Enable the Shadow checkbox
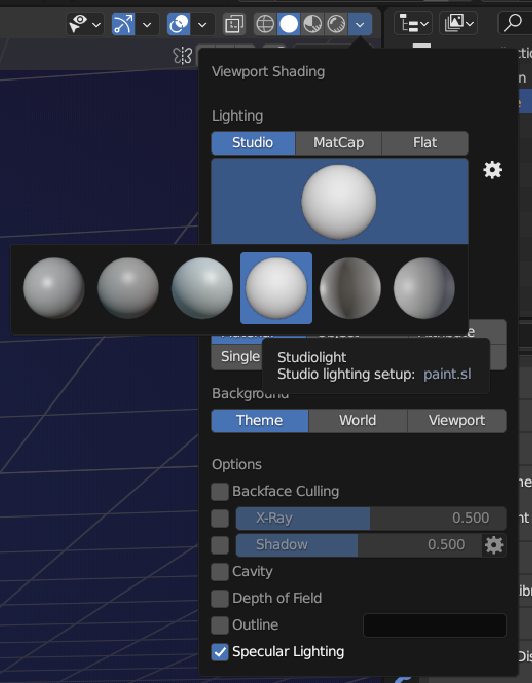This screenshot has height=683, width=532. [x=220, y=545]
